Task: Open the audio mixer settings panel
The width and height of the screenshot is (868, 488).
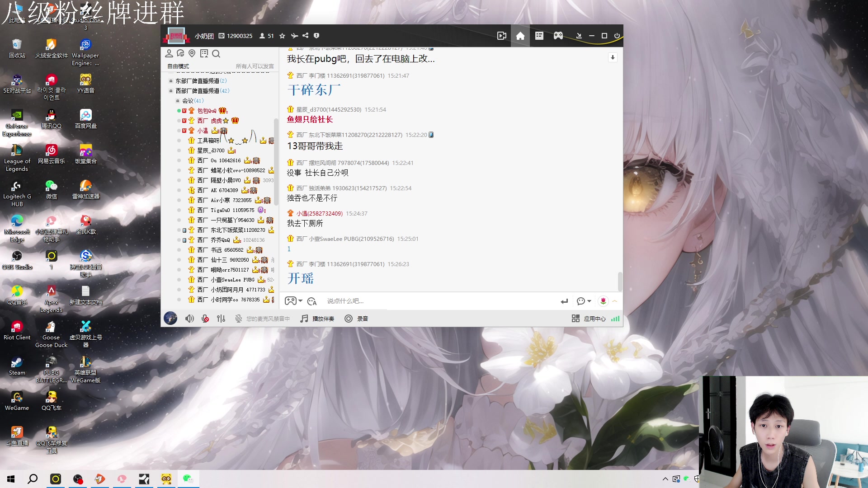Action: (221, 319)
